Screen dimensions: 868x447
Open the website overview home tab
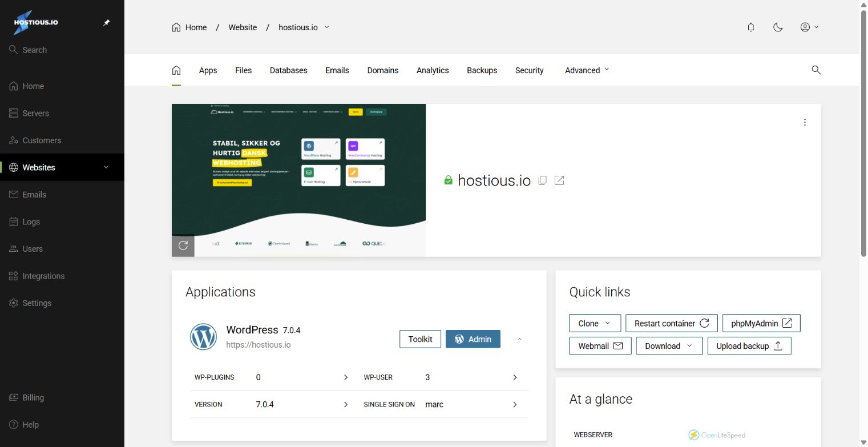(x=176, y=70)
